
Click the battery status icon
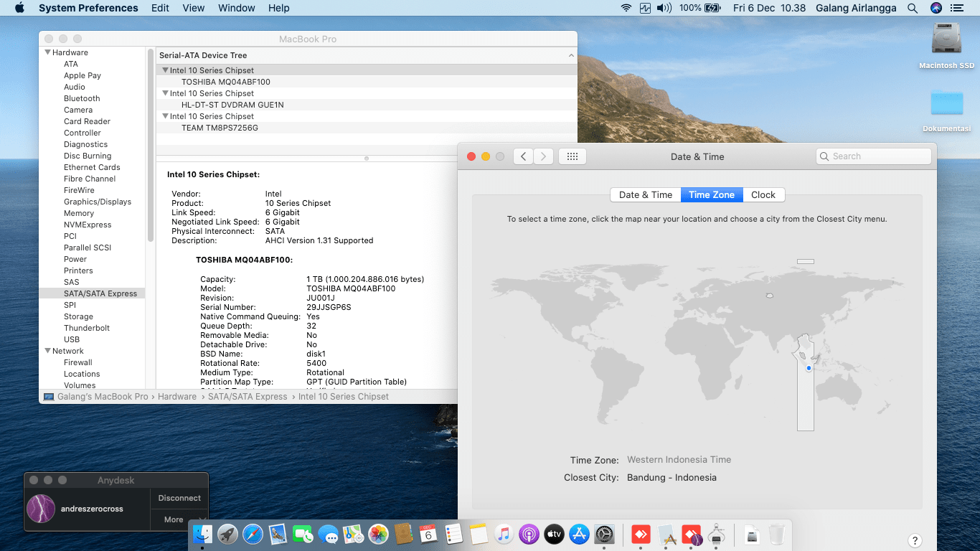[x=712, y=8]
